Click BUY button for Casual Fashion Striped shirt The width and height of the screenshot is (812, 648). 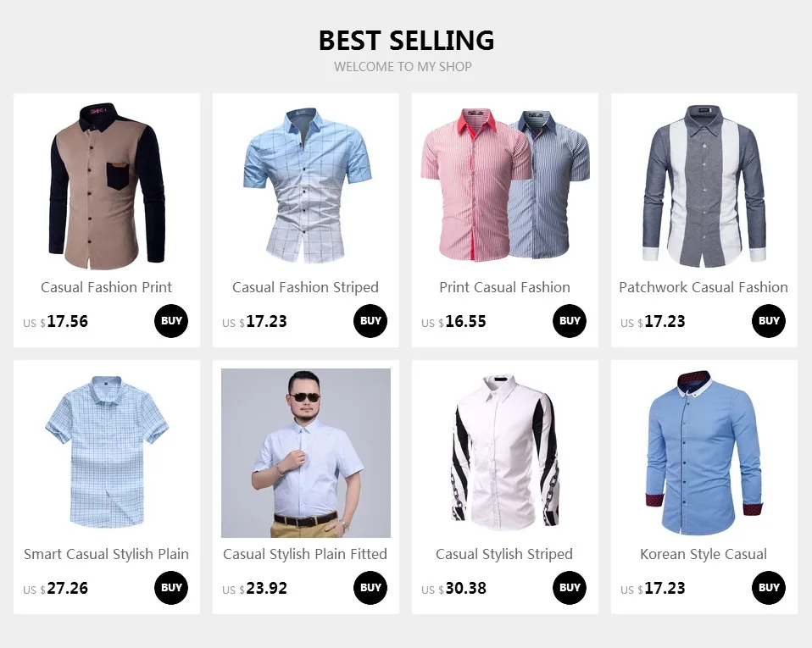click(370, 321)
